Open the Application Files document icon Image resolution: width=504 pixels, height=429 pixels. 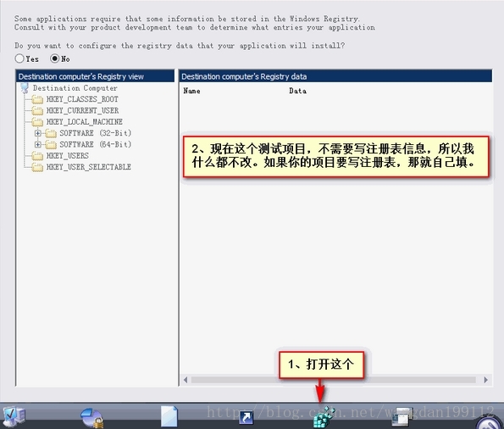(169, 416)
